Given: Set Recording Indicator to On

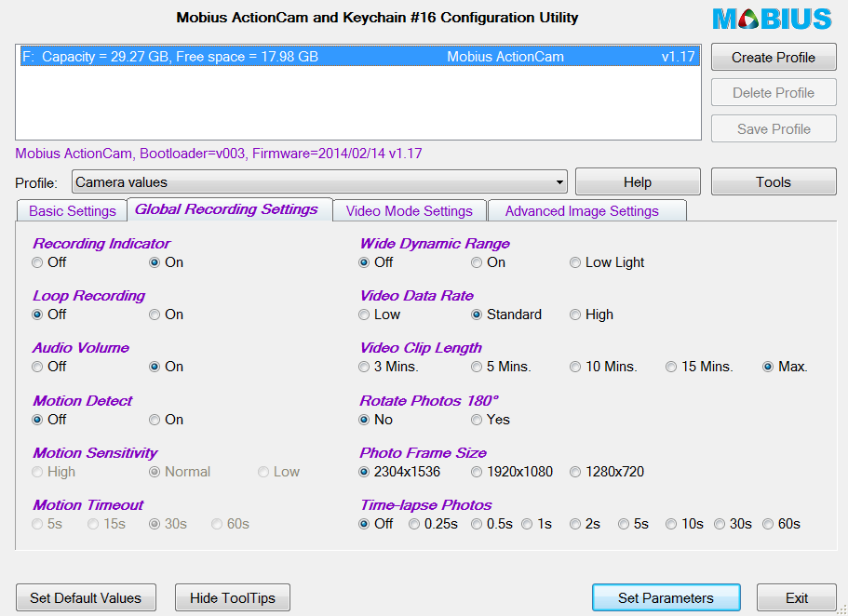Looking at the screenshot, I should (x=167, y=262).
